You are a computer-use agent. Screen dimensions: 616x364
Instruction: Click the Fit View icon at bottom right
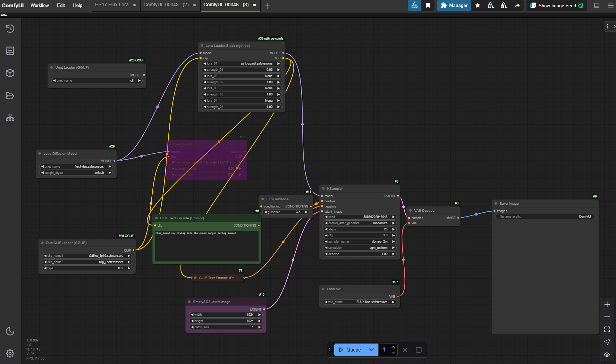607,329
